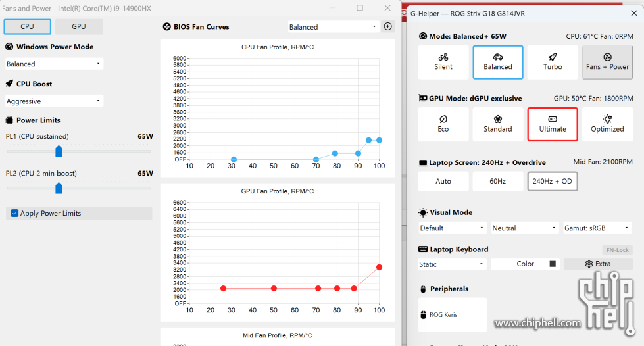Toggle FN-Lock button
This screenshot has height=346, width=644.
coord(617,250)
